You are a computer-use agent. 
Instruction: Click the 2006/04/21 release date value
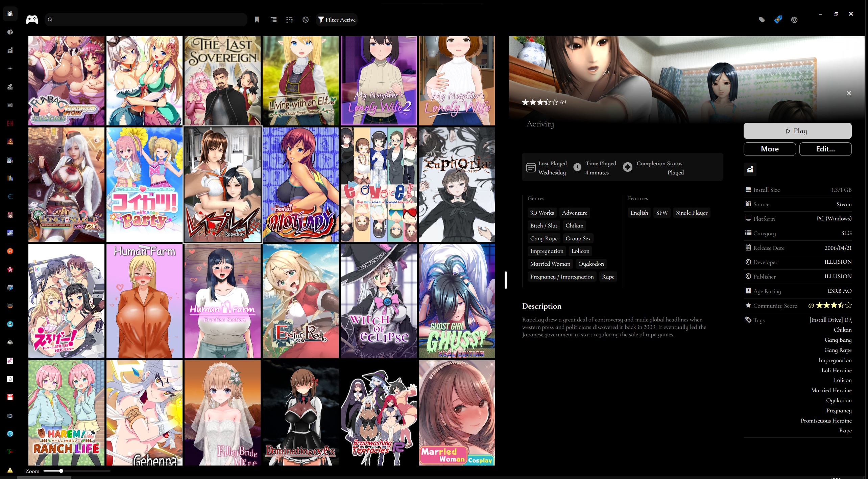(x=838, y=248)
